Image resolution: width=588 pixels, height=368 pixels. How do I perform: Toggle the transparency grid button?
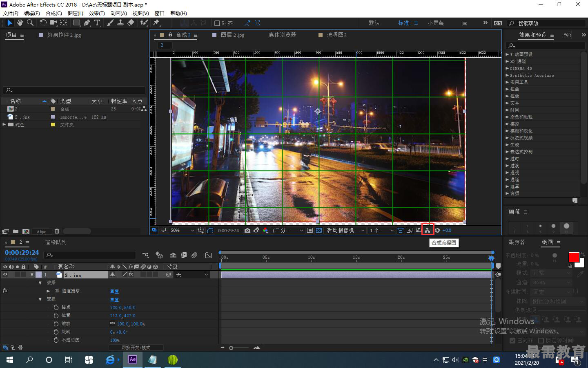pos(319,230)
